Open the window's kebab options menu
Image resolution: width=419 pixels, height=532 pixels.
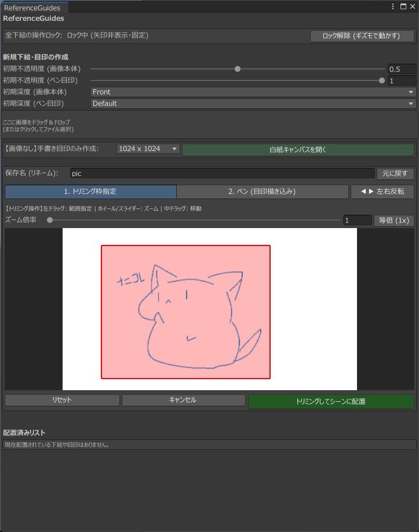click(x=393, y=6)
